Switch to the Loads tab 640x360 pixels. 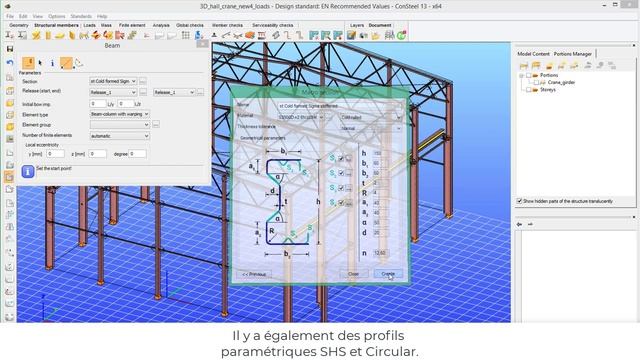[x=89, y=25]
